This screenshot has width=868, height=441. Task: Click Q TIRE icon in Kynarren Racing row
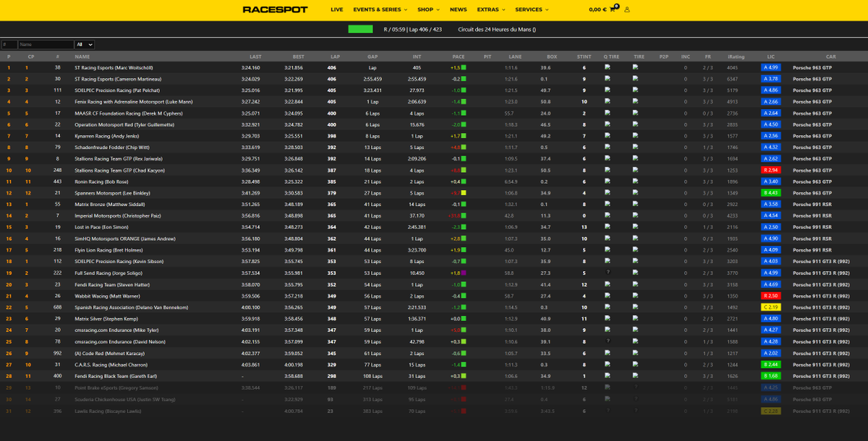[x=608, y=136]
